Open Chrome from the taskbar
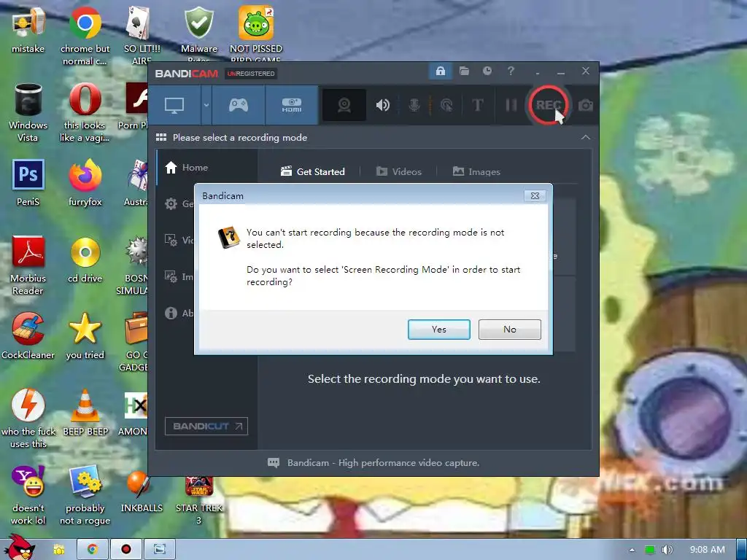The width and height of the screenshot is (747, 560). pyautogui.click(x=92, y=550)
